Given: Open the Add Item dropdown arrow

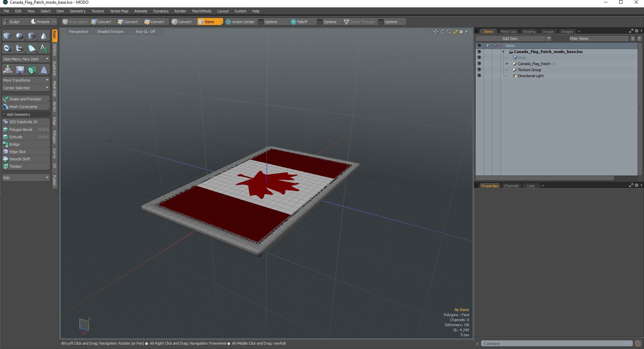Looking at the screenshot, I should [549, 39].
